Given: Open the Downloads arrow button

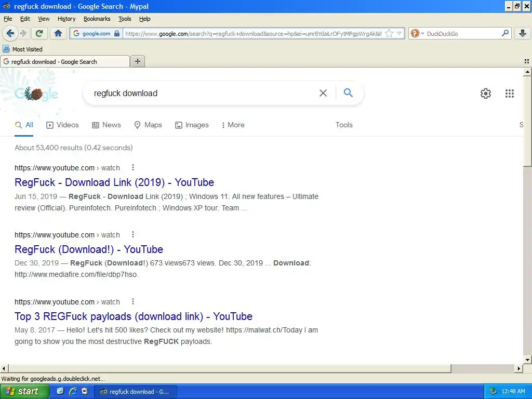Looking at the screenshot, I should click(x=523, y=33).
